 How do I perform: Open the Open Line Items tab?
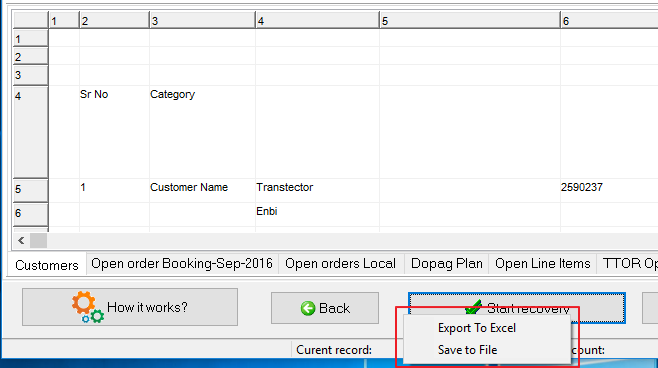click(x=543, y=264)
